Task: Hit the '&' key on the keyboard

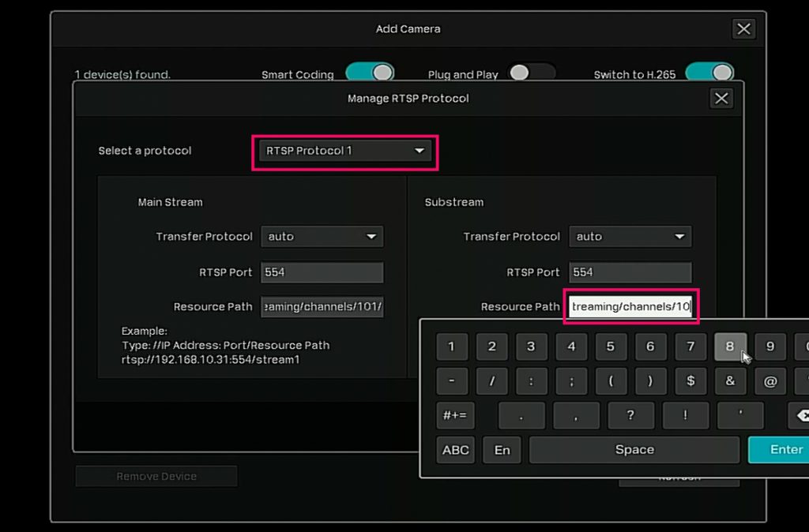Action: [730, 381]
